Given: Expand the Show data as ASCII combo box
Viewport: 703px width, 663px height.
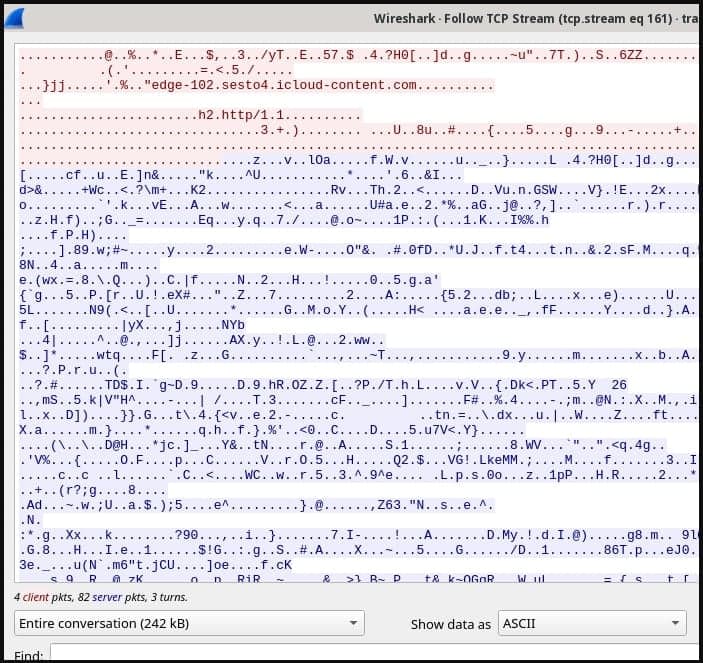Looking at the screenshot, I should 593,623.
